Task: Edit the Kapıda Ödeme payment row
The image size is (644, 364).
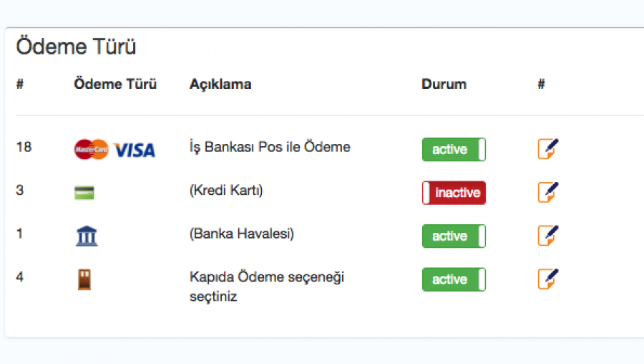Action: point(548,279)
